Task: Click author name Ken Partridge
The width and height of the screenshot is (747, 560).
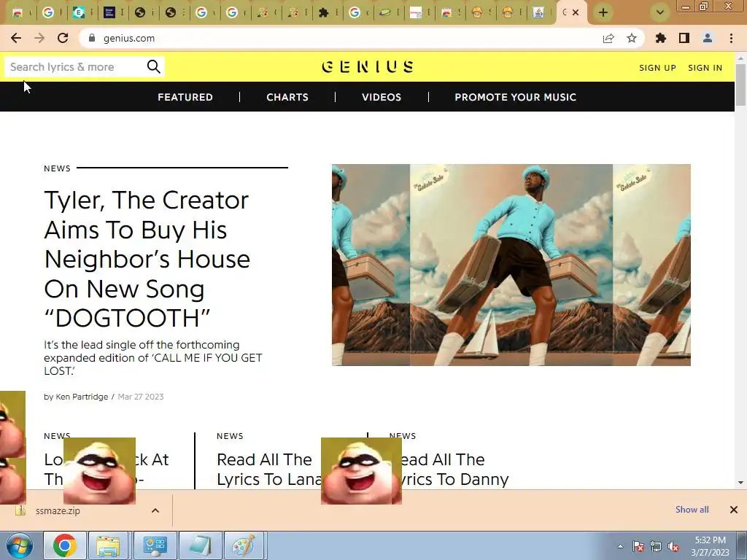Action: click(x=82, y=397)
